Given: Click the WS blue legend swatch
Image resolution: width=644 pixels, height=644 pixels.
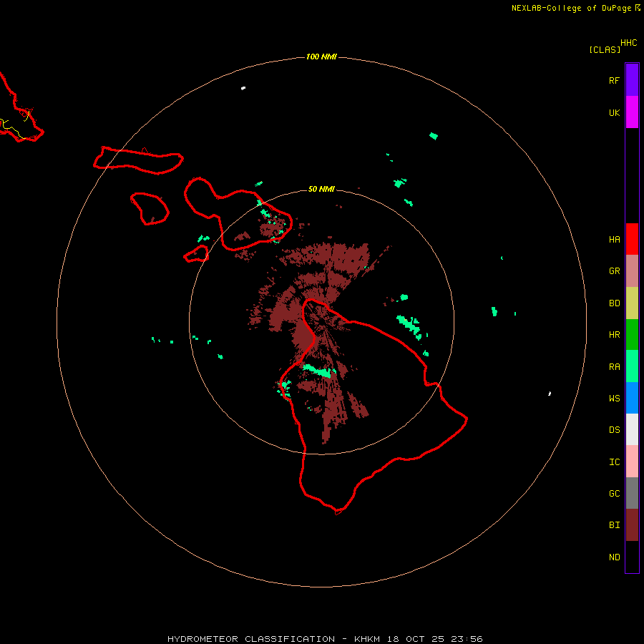Looking at the screenshot, I should (632, 398).
